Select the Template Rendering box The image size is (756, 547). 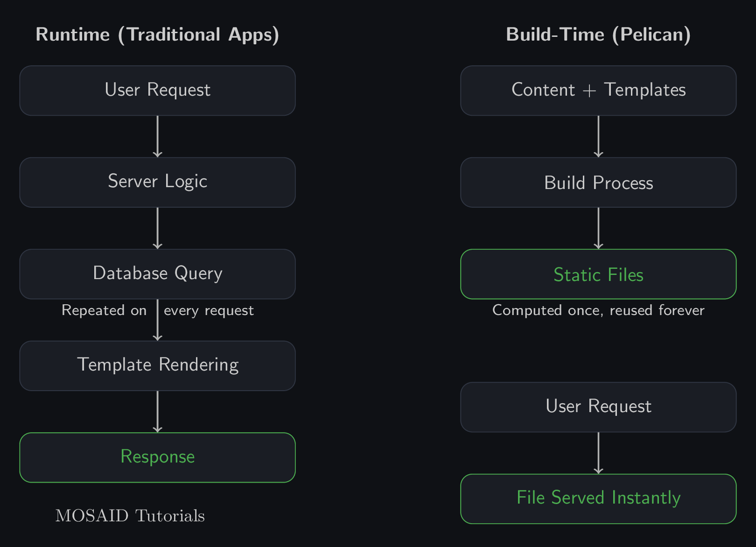point(157,366)
